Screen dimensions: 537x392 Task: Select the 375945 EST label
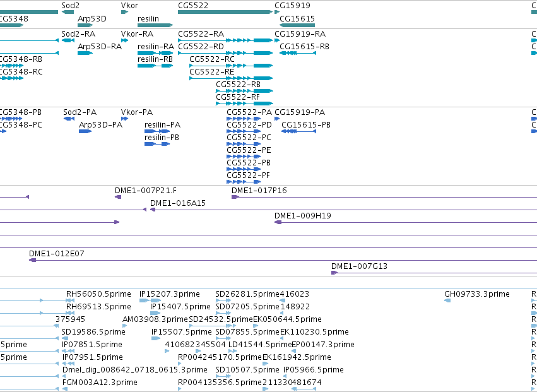[71, 319]
